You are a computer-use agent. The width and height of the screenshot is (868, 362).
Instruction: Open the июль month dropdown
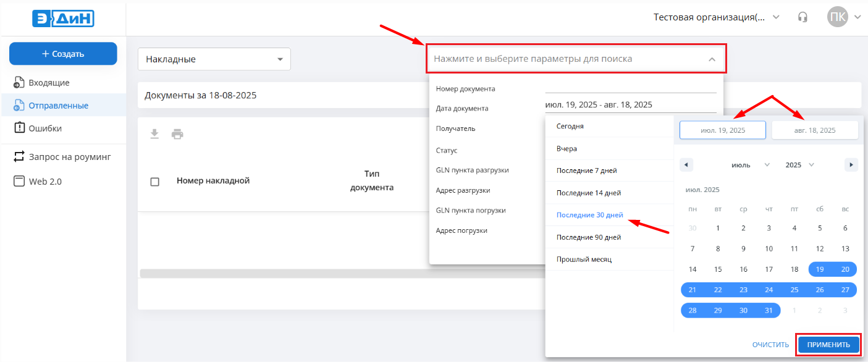click(749, 165)
